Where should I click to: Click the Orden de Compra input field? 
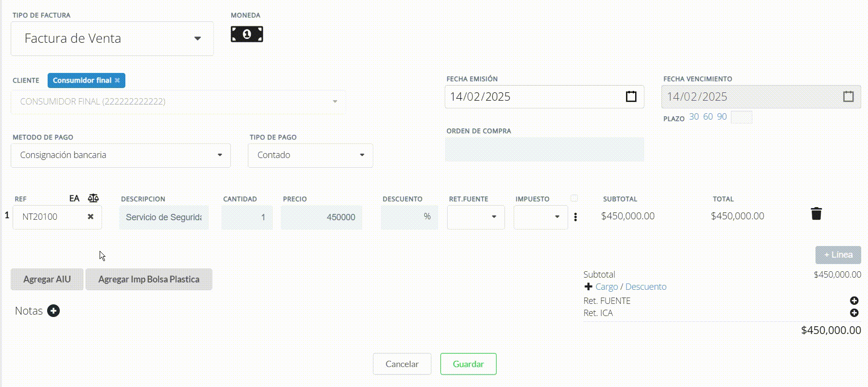click(543, 149)
